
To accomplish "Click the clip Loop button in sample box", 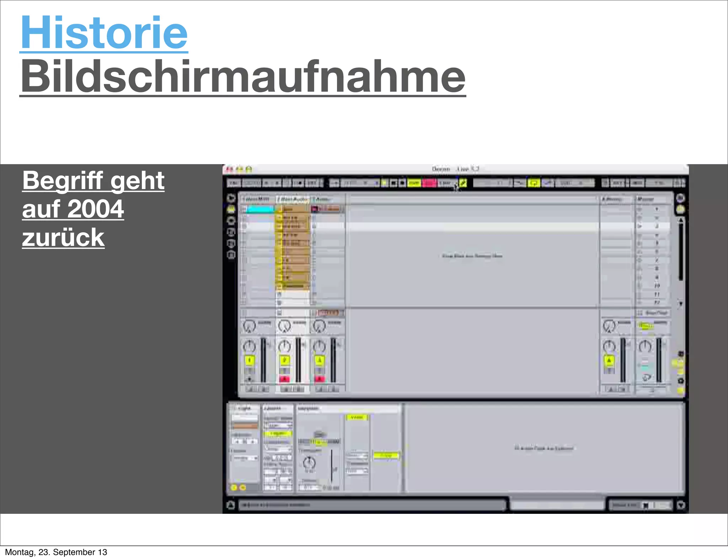I will (x=386, y=455).
